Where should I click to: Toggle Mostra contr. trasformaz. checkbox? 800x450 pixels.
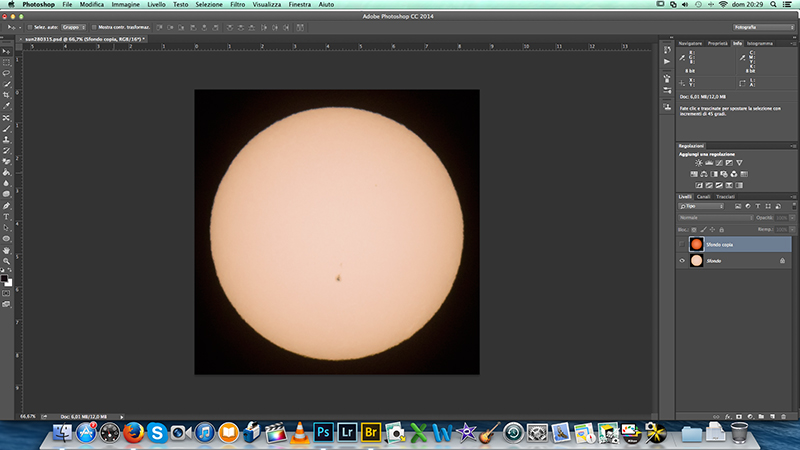(95, 27)
